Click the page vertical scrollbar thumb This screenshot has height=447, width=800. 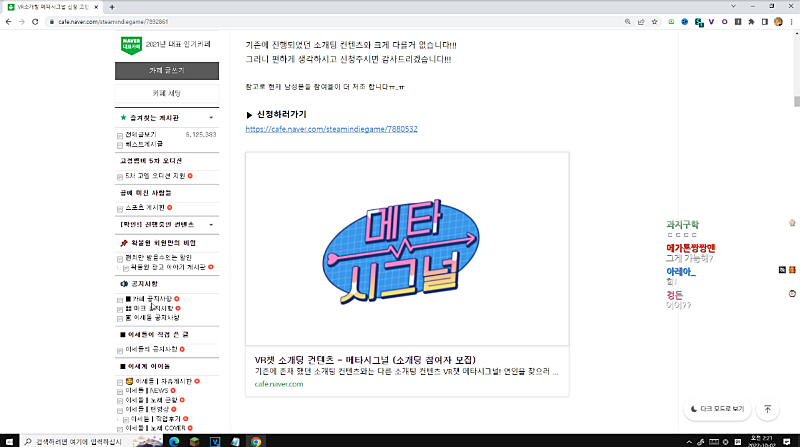click(x=796, y=101)
